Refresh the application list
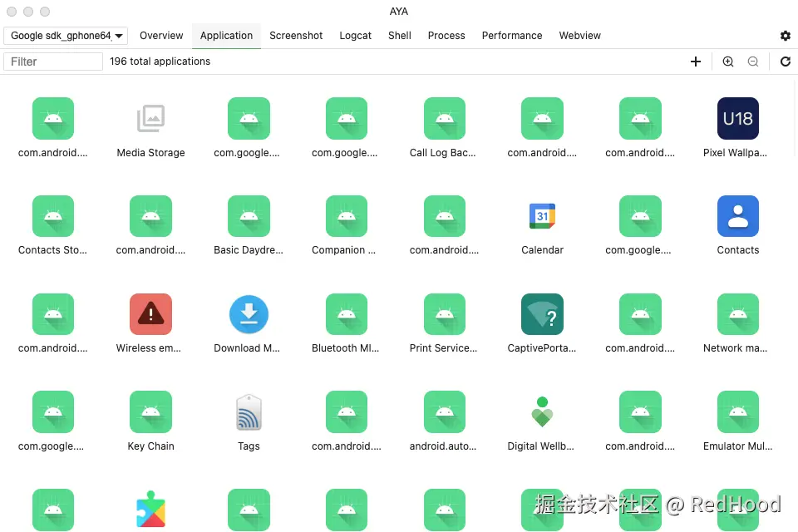Screen dimensions: 798x532 pos(786,62)
